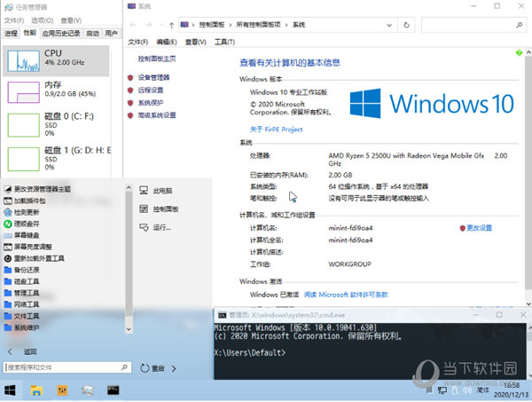532x402 pixels.
Task: Click 系统保护 link in System sidebar
Action: [x=151, y=103]
